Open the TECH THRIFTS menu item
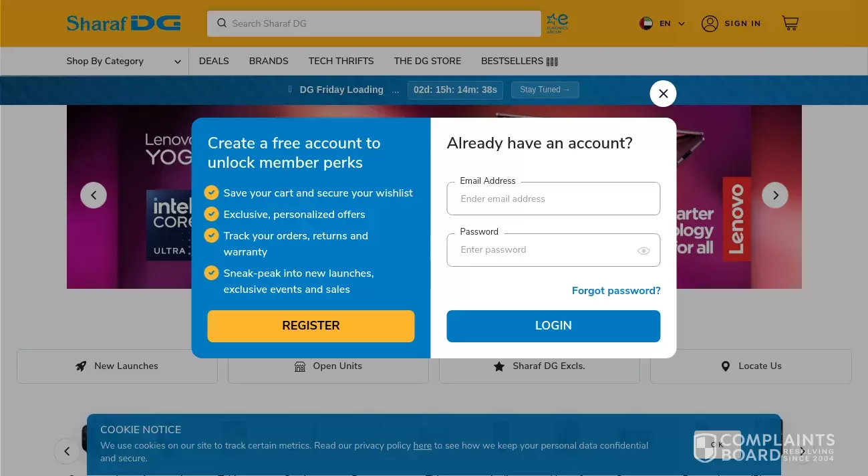 pyautogui.click(x=341, y=61)
